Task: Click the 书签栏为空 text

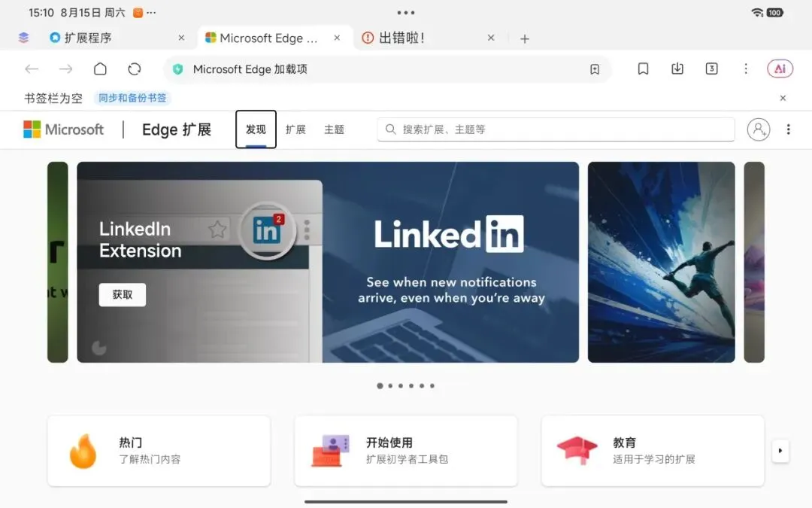Action: click(53, 98)
